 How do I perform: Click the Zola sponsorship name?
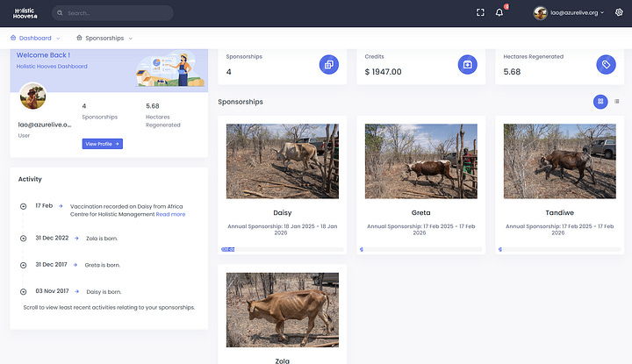(282, 360)
